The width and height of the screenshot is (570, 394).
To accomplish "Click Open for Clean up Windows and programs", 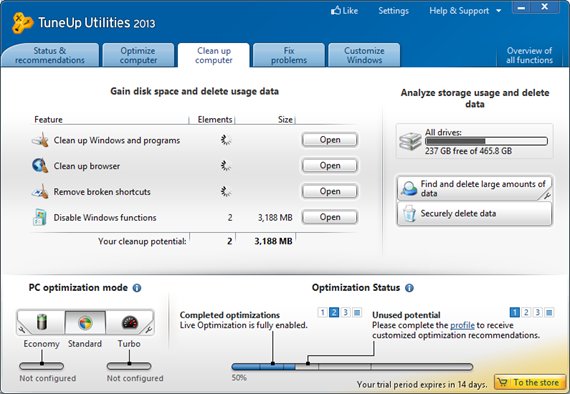I will [x=330, y=140].
